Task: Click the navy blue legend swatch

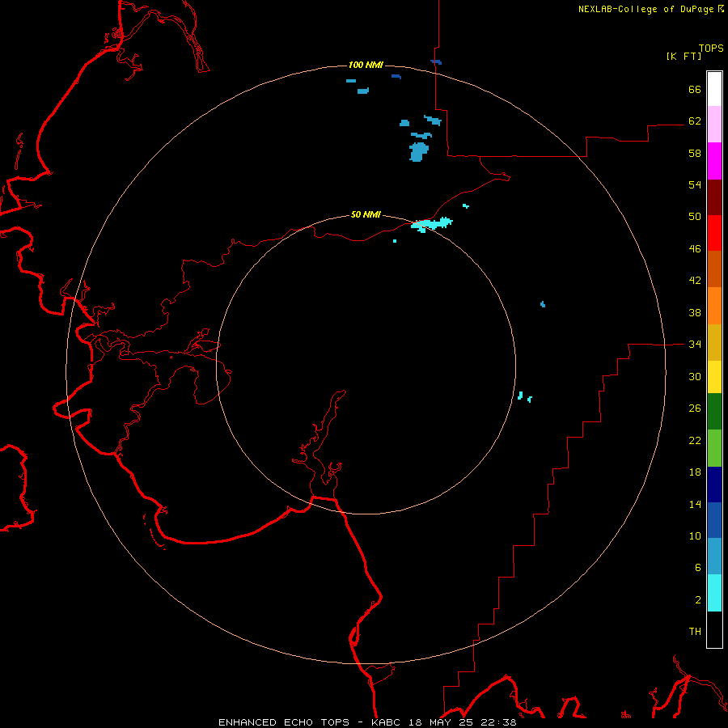Action: point(714,485)
